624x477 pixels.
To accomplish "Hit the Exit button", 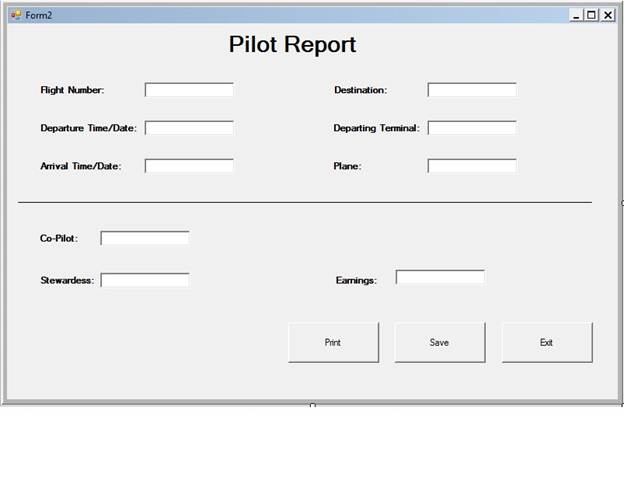I will point(546,342).
